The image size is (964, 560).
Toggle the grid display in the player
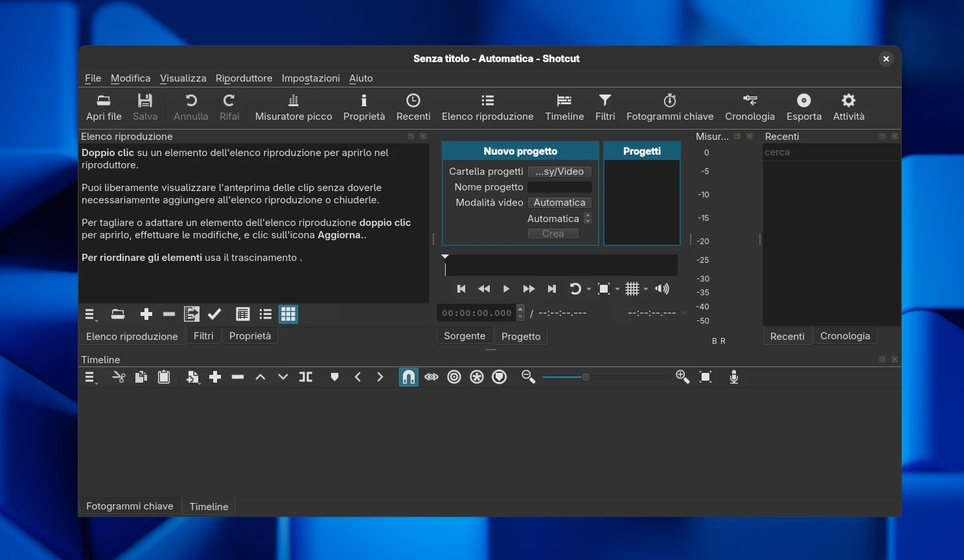633,289
